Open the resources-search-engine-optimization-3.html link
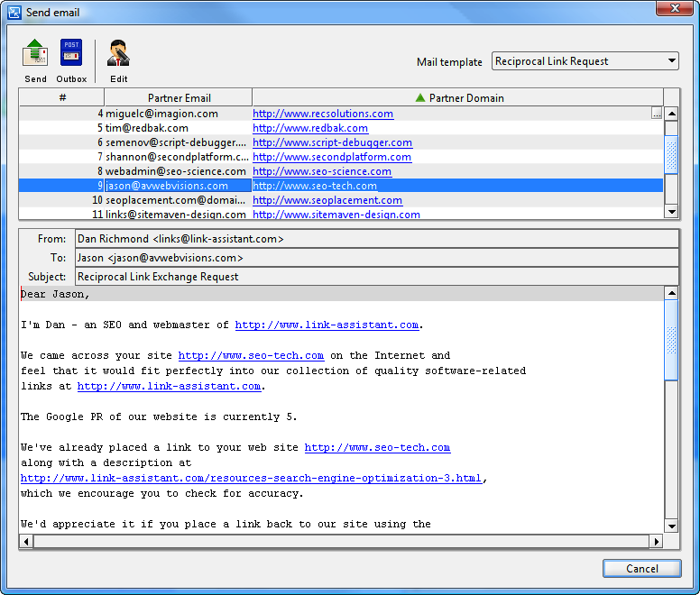 click(252, 478)
